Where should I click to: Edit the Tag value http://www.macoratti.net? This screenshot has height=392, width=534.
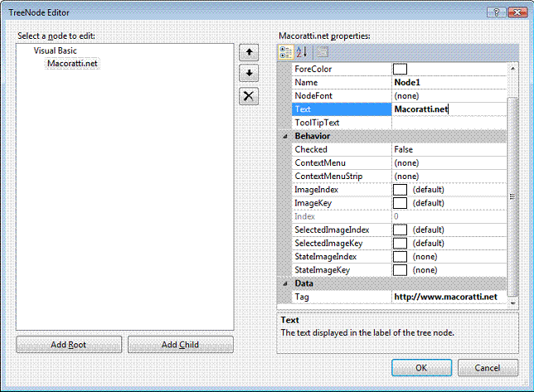[x=449, y=297]
